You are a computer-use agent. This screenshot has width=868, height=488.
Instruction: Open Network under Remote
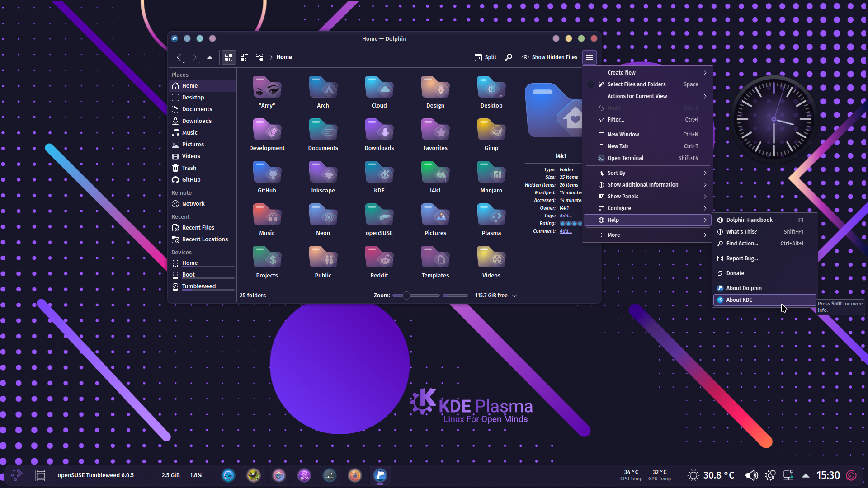pyautogui.click(x=203, y=204)
